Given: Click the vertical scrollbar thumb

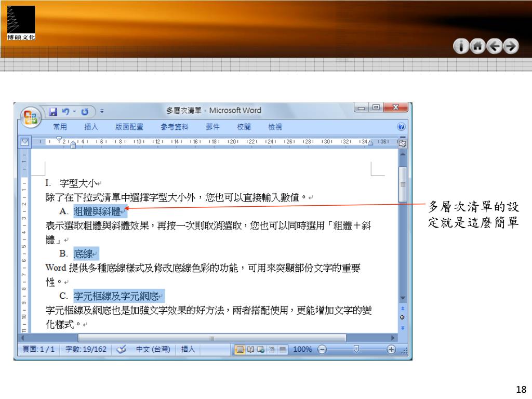Looking at the screenshot, I should click(403, 184).
